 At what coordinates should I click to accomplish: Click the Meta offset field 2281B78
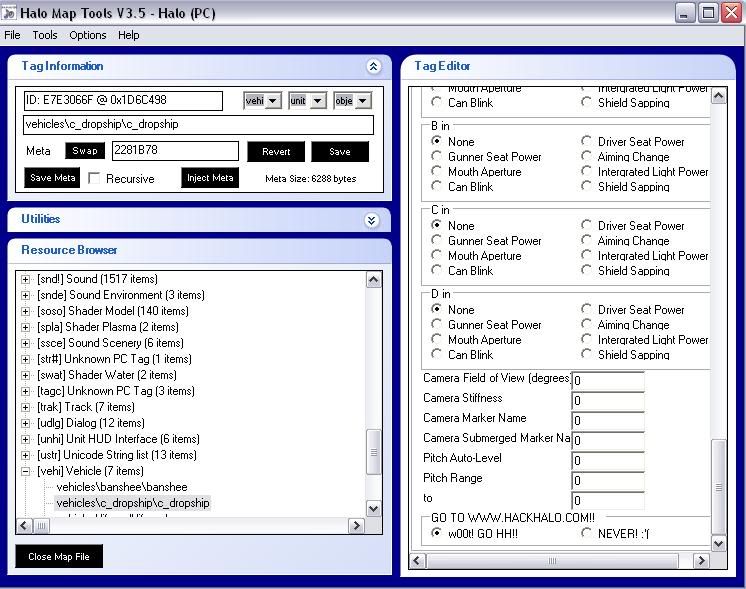click(175, 151)
